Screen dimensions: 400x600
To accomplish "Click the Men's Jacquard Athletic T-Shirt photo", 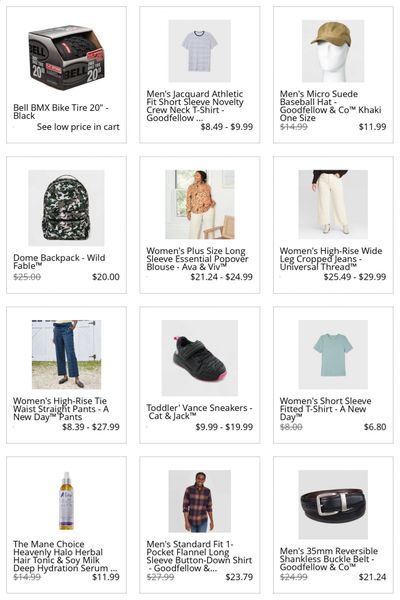I will point(199,51).
